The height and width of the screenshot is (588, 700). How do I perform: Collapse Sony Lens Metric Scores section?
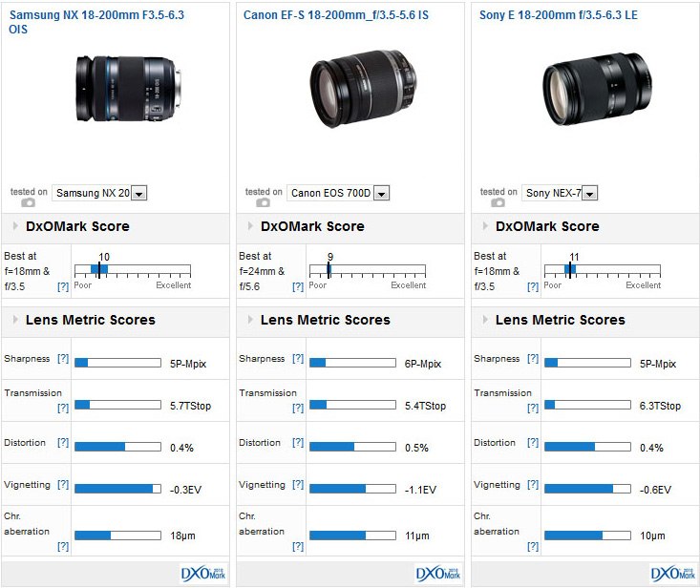pyautogui.click(x=485, y=320)
